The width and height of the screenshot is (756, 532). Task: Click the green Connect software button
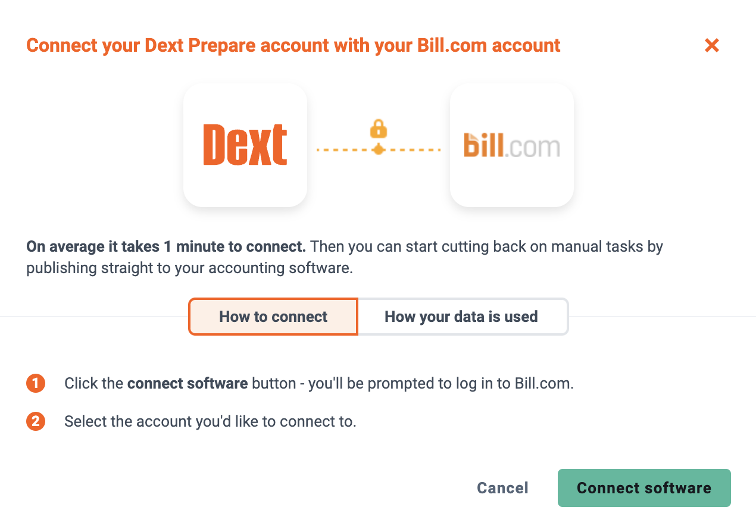(644, 488)
